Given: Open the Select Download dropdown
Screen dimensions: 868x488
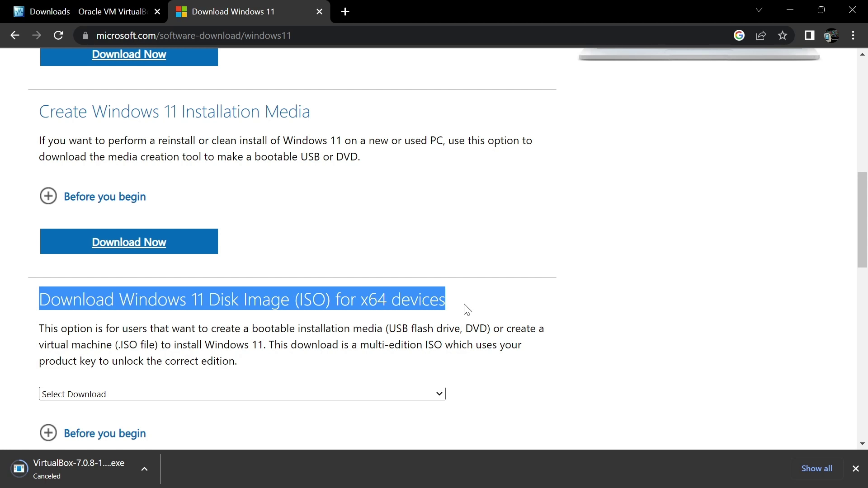Looking at the screenshot, I should point(242,394).
